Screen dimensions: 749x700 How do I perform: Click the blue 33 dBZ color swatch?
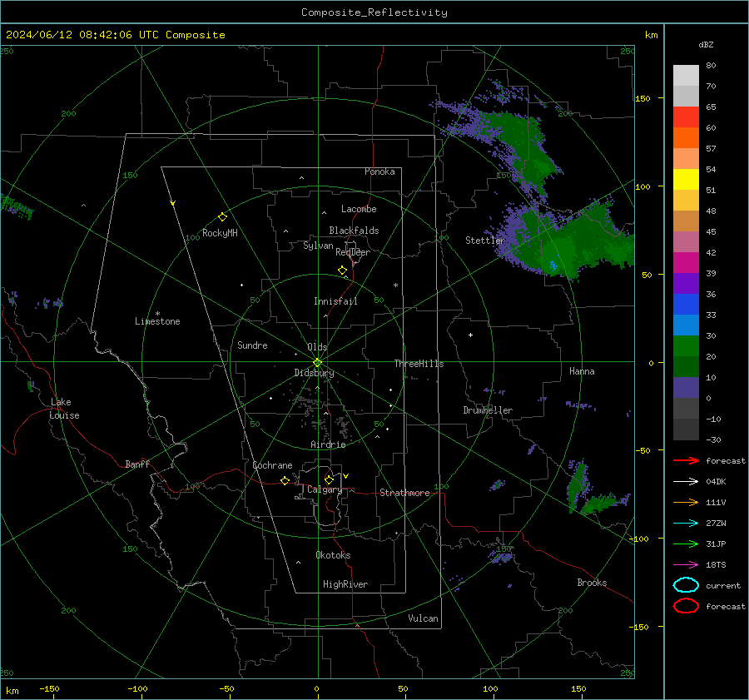pyautogui.click(x=686, y=305)
